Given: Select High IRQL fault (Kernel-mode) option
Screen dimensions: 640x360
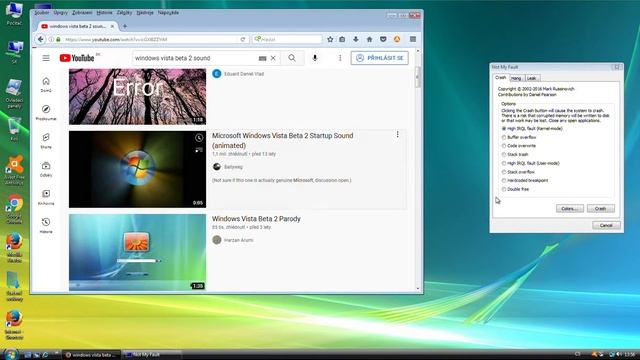Looking at the screenshot, I should [x=532, y=129].
